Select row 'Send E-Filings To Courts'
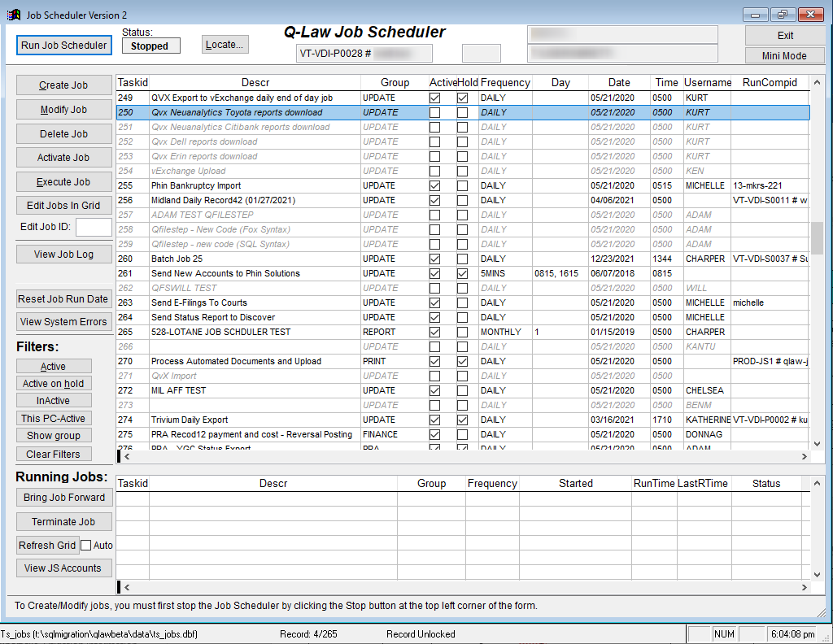Image resolution: width=833 pixels, height=644 pixels. pyautogui.click(x=463, y=302)
